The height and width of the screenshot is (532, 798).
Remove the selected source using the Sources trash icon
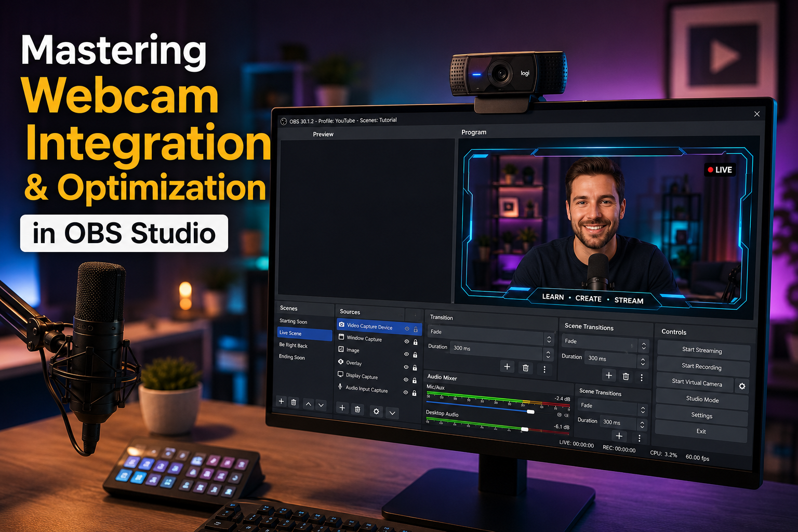357,409
